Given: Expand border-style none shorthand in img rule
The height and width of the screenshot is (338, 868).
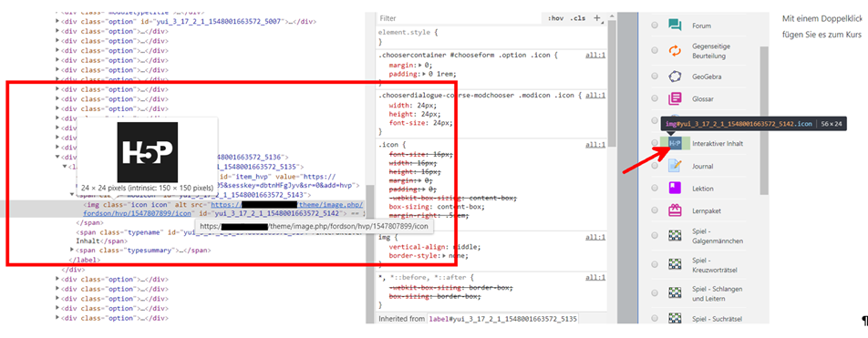Looking at the screenshot, I should tap(444, 256).
